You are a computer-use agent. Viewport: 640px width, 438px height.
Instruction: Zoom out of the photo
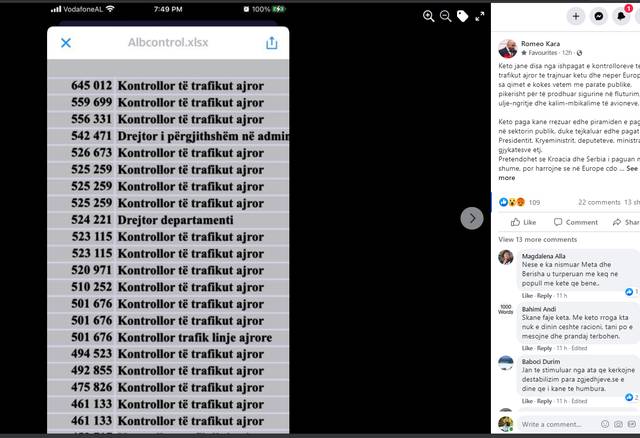pyautogui.click(x=445, y=16)
